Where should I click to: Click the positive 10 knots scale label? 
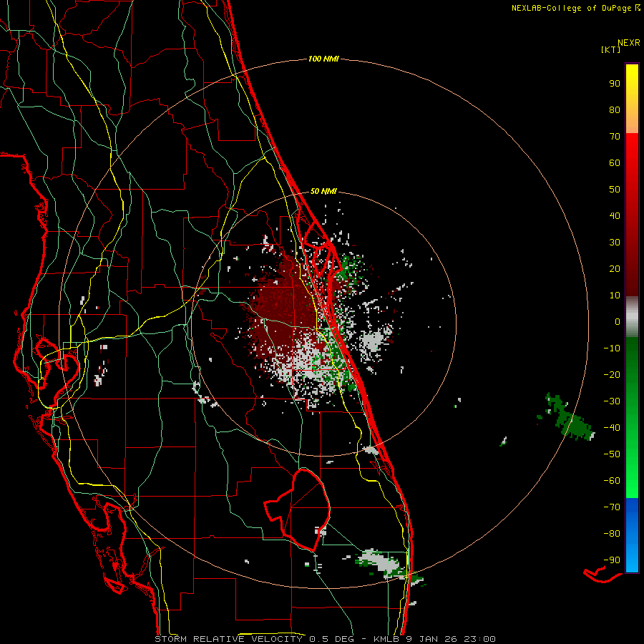coord(615,296)
